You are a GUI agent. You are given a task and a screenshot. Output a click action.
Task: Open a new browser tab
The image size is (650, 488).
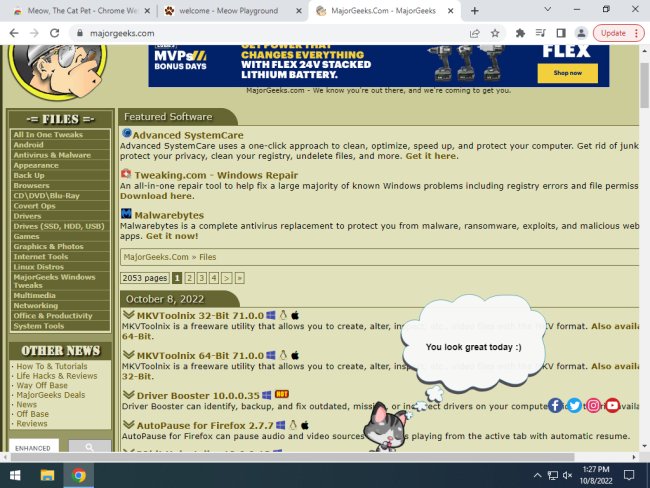(475, 11)
